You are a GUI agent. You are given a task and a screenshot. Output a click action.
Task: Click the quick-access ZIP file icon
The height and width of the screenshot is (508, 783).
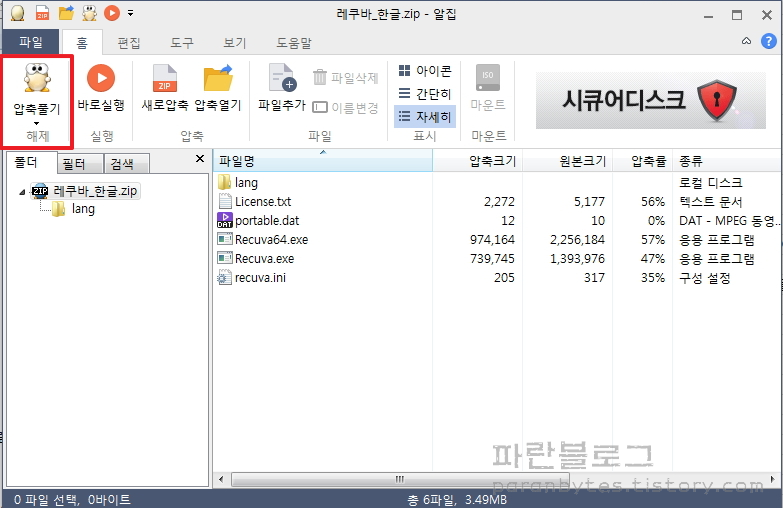pos(42,13)
